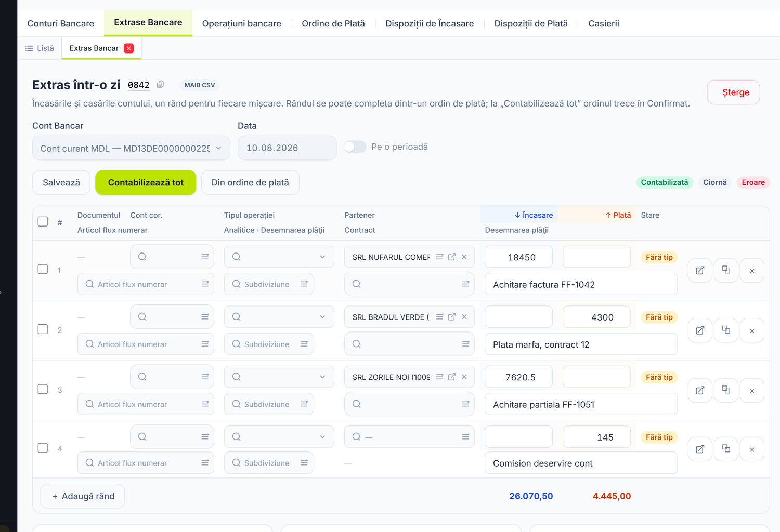Viewport: 780px width, 532px height.
Task: Open Subdiviziune picker list in row 1
Action: pos(304,284)
